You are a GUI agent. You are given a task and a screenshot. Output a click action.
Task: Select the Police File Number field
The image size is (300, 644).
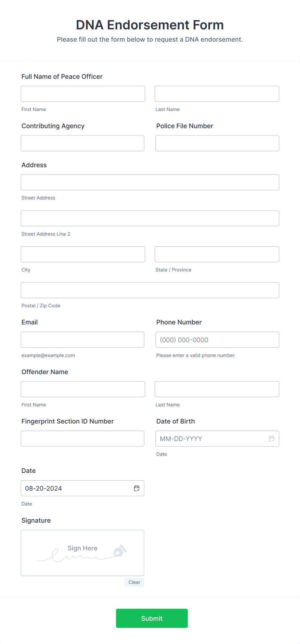(217, 143)
